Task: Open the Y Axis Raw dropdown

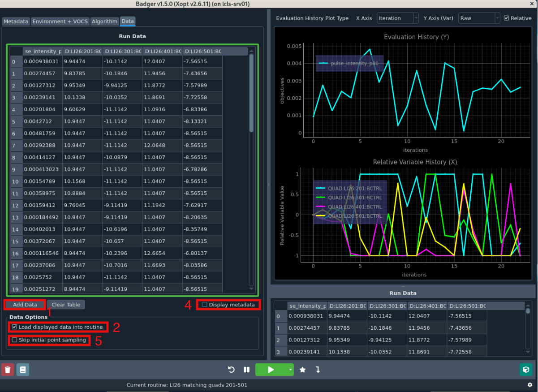Action: click(479, 18)
